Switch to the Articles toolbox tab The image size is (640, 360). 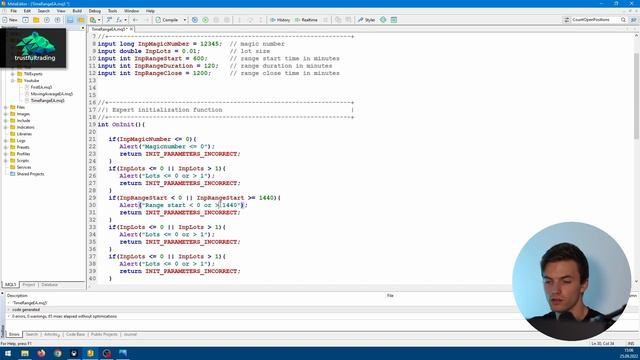coord(52,334)
